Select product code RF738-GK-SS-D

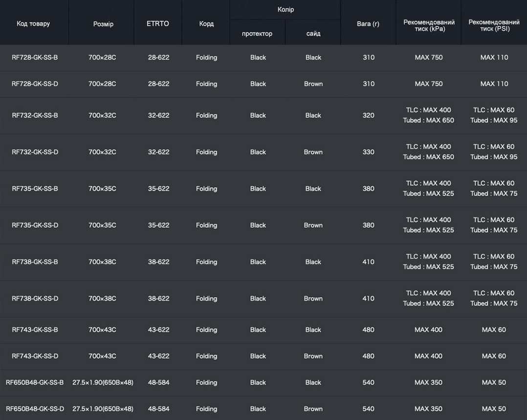pyautogui.click(x=35, y=298)
